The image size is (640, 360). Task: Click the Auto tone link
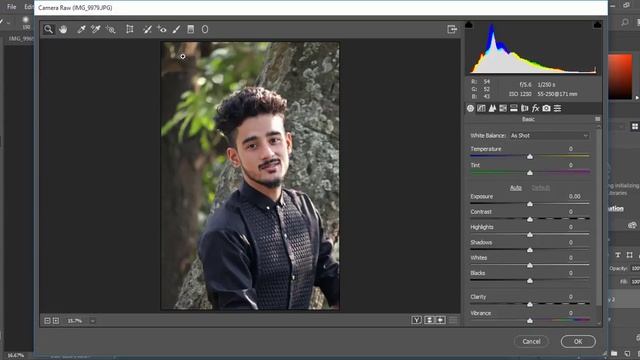(516, 188)
